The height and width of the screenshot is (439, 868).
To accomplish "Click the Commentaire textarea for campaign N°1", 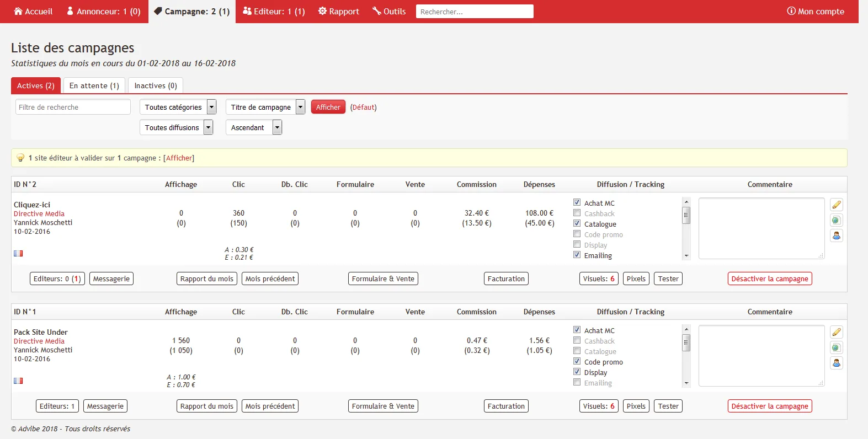I will (x=762, y=356).
